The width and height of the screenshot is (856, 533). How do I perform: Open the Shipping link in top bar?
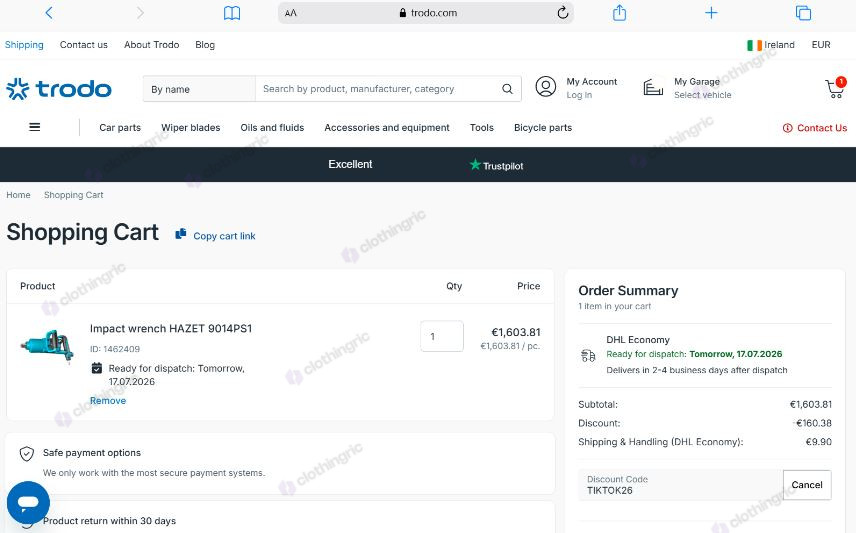24,45
